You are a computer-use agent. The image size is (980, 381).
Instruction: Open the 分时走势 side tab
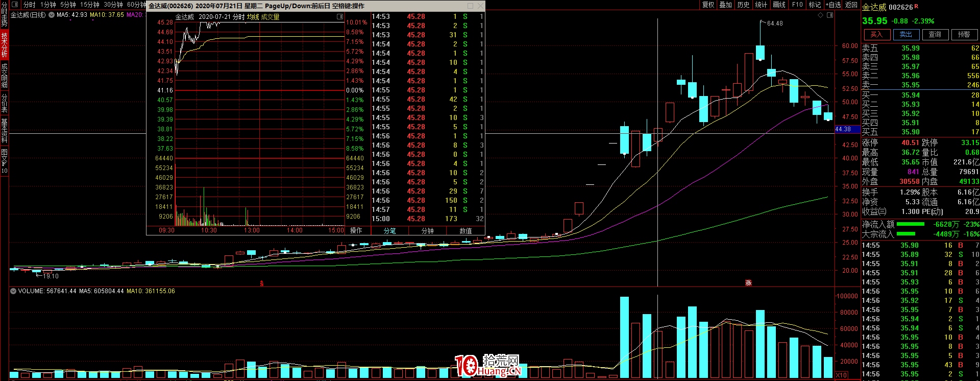[5, 14]
